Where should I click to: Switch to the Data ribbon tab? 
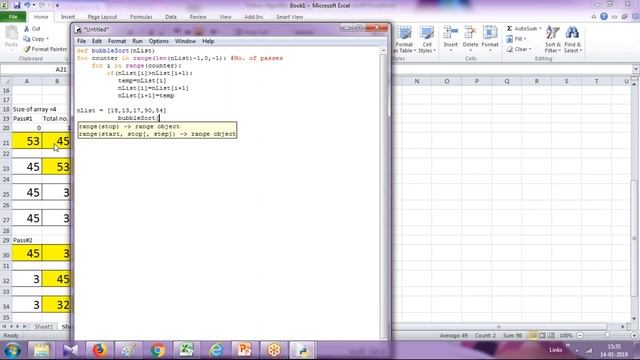[171, 17]
